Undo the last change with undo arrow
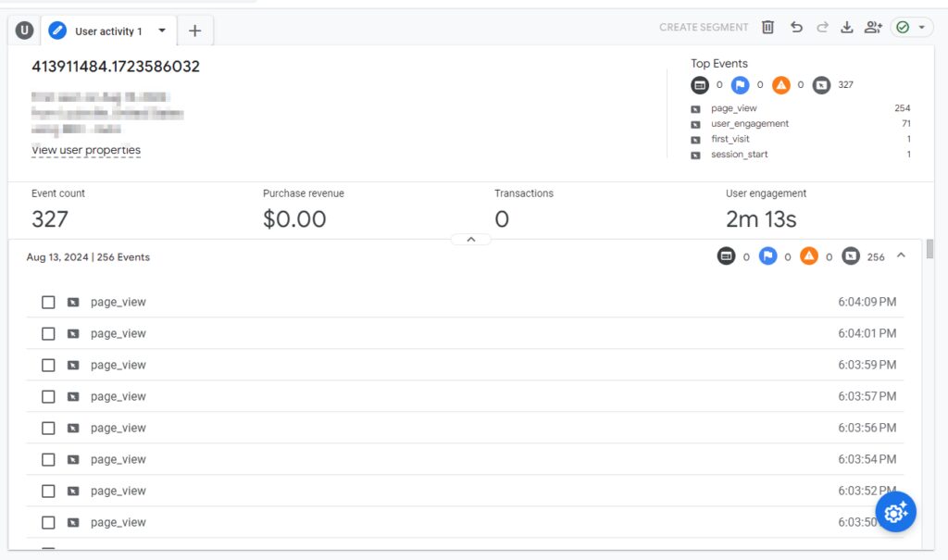The image size is (948, 560). [796, 27]
